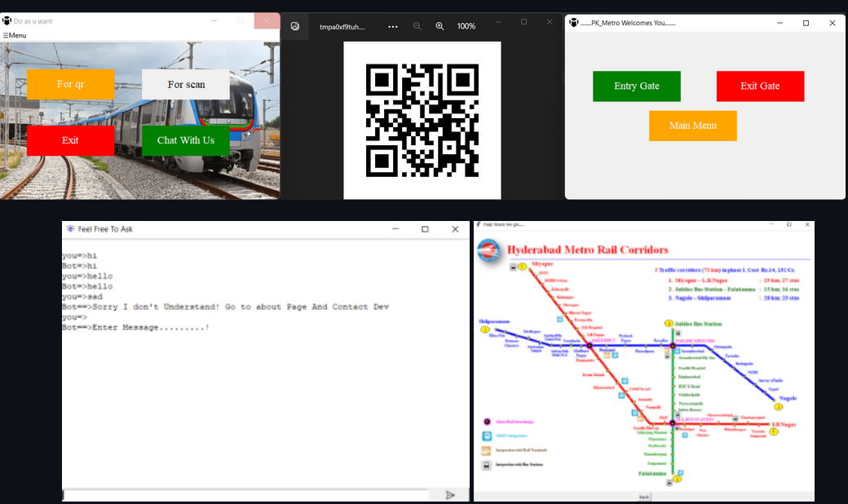Click the app icon in the metro map title bar

[x=479, y=223]
